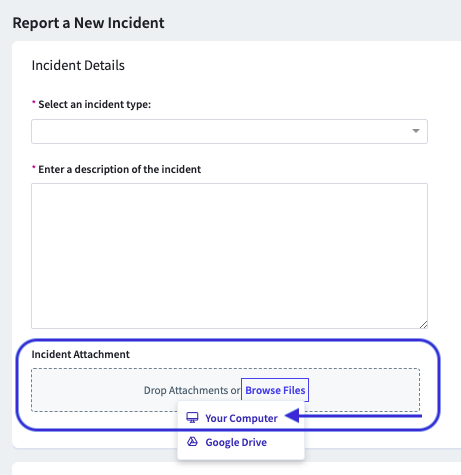Screen dimensions: 461x475
Task: Click the blue arrow pointing at Your Computer
Action: click(x=354, y=416)
